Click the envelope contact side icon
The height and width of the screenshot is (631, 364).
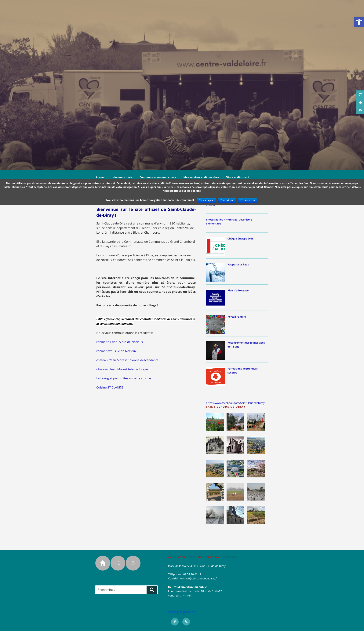click(360, 110)
